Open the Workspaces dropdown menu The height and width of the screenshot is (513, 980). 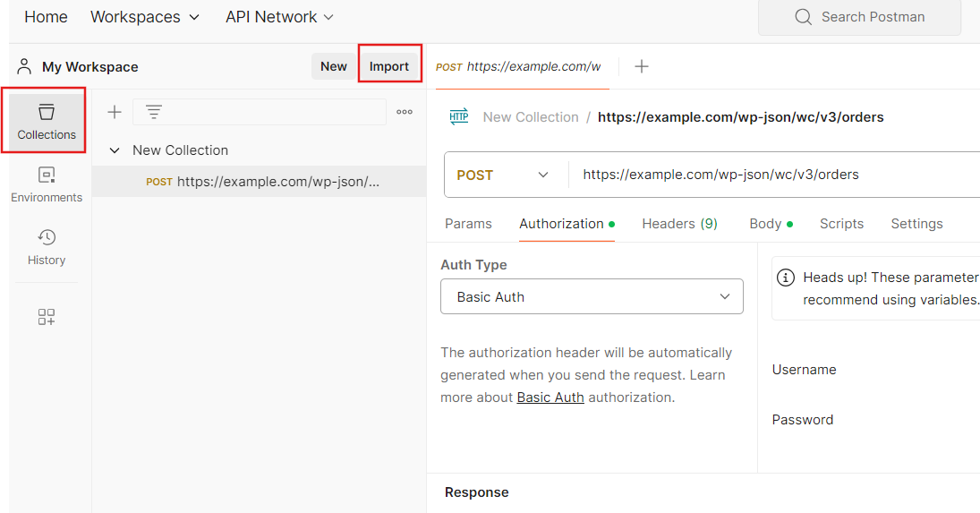pos(145,17)
